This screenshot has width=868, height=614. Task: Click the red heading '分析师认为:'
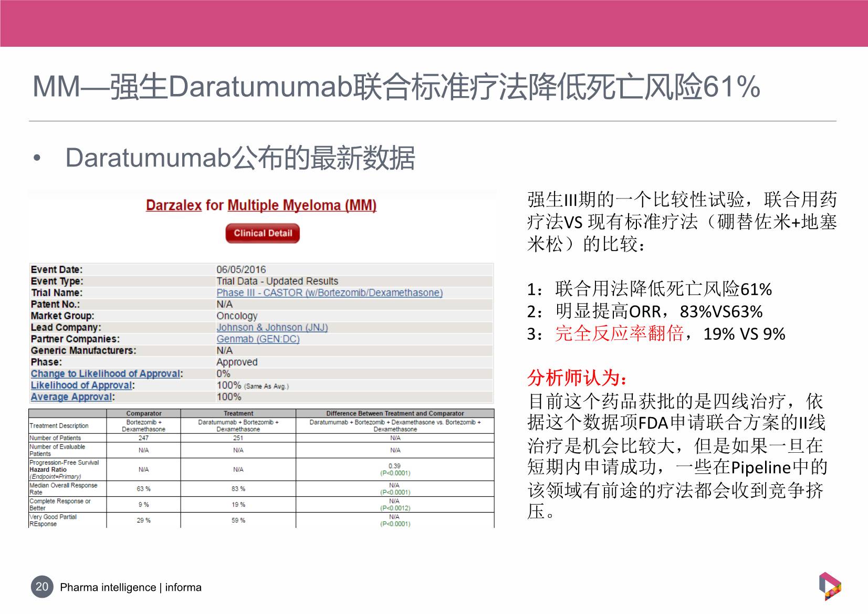tap(577, 378)
